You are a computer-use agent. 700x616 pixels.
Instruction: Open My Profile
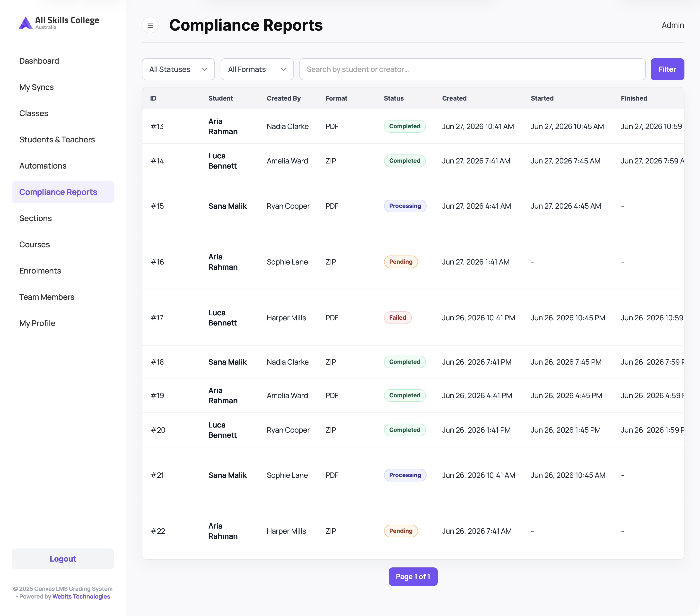pyautogui.click(x=37, y=323)
